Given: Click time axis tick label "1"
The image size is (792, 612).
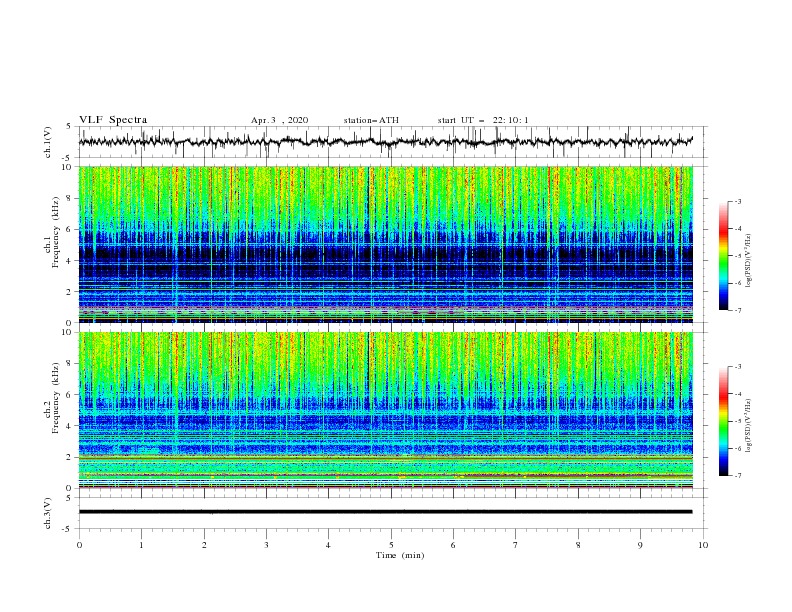Looking at the screenshot, I should point(141,545).
